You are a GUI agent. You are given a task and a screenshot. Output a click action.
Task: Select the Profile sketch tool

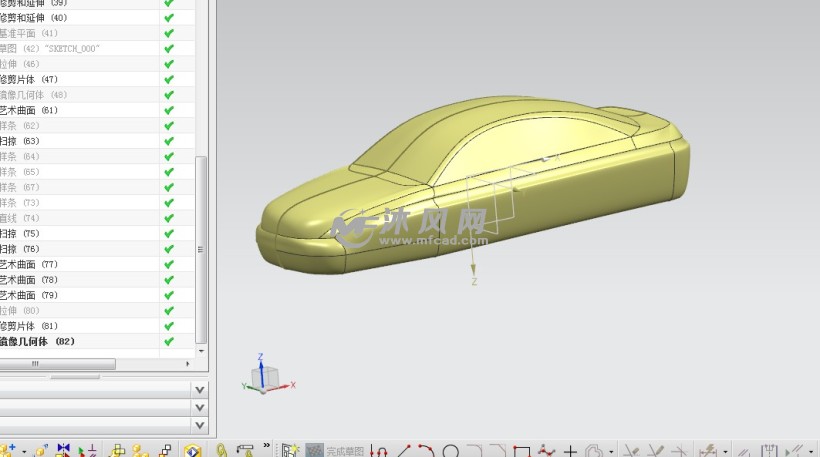click(x=379, y=450)
